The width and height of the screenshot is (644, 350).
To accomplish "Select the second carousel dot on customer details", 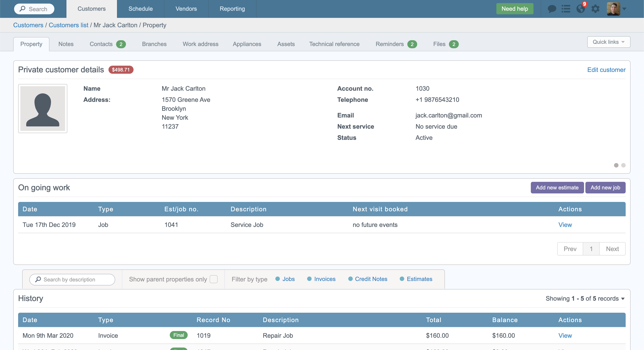I will (623, 166).
